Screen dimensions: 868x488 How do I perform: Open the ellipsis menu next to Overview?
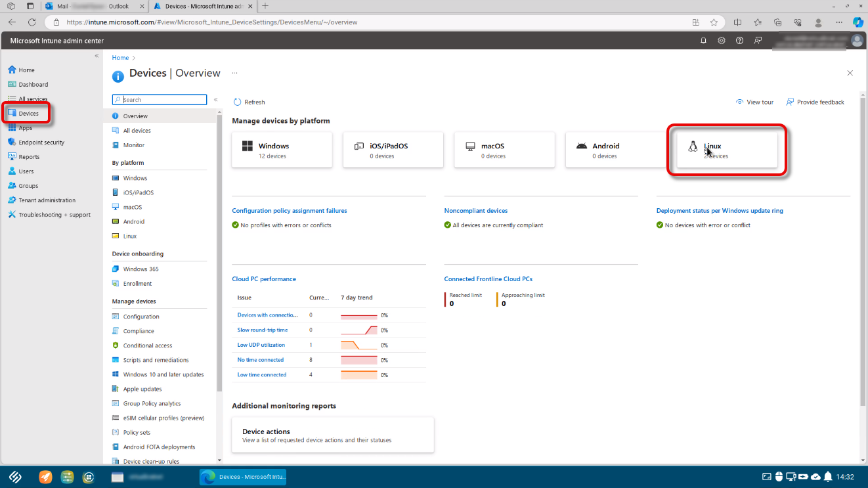[x=234, y=73]
